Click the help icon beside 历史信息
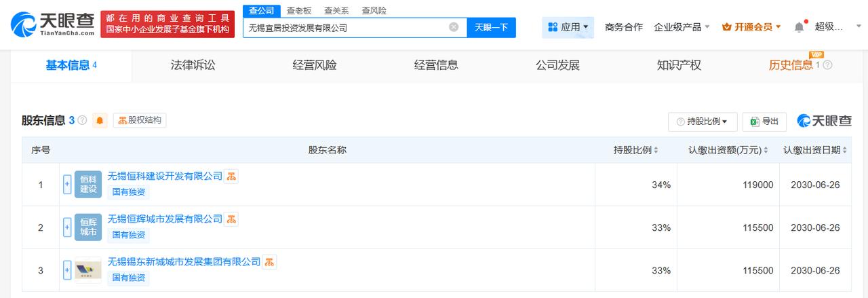868x298 pixels. click(x=827, y=65)
